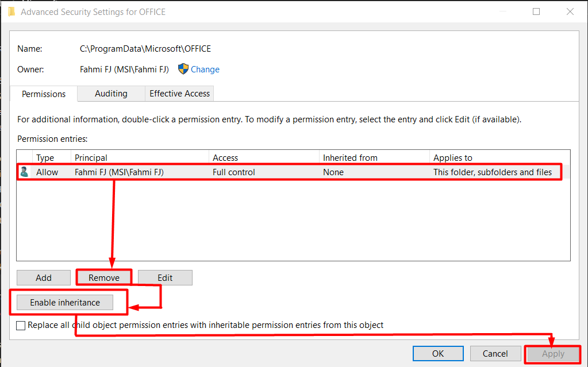The height and width of the screenshot is (367, 588).
Task: Go to the Effective Access tab
Action: coord(180,94)
